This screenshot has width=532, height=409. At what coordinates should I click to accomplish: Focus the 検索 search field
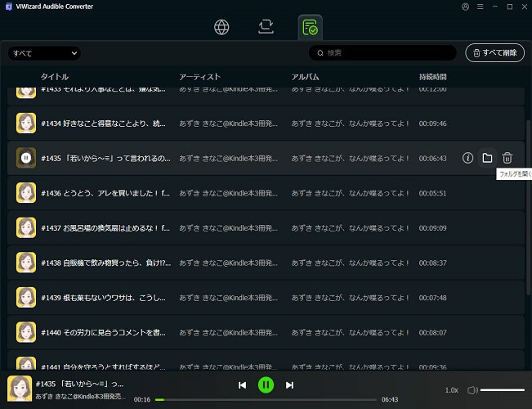point(382,53)
